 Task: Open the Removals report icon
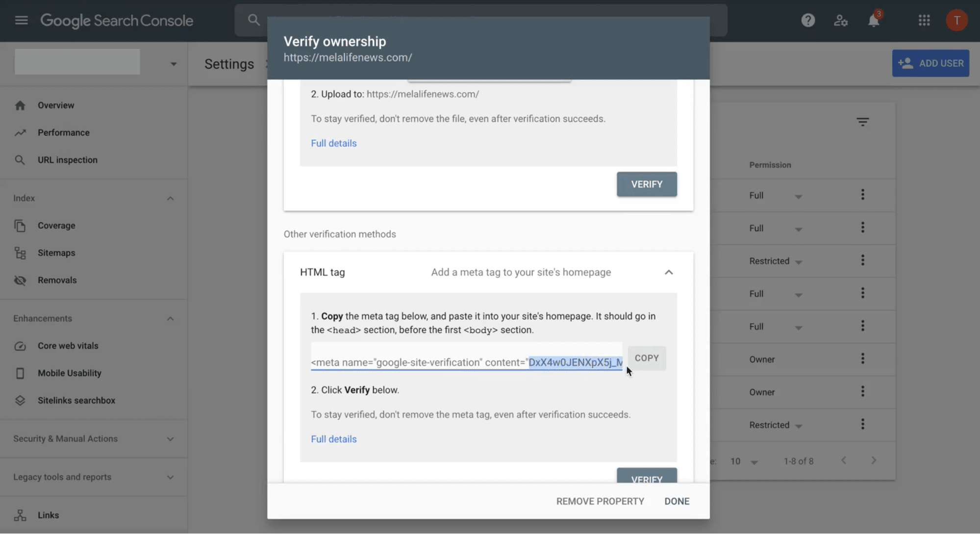(x=20, y=280)
